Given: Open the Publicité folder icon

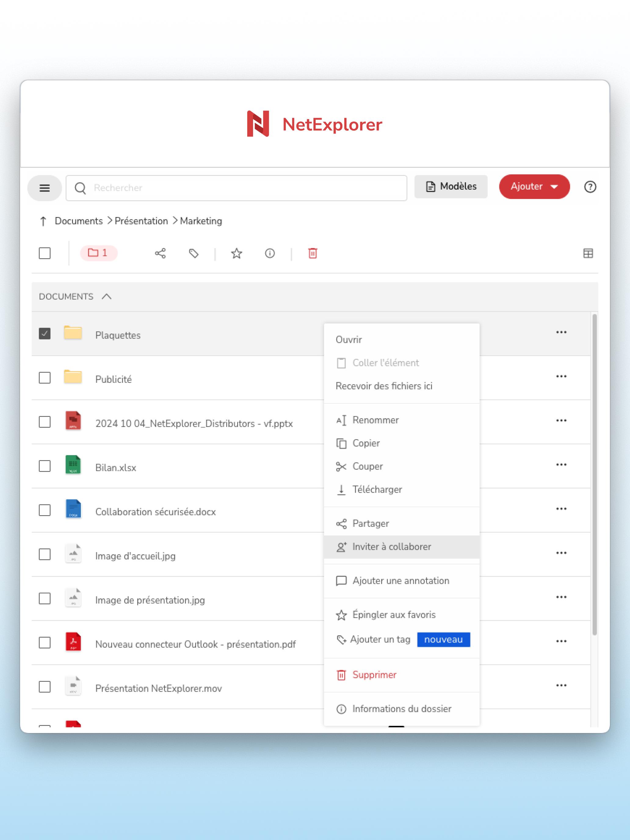Looking at the screenshot, I should (73, 377).
